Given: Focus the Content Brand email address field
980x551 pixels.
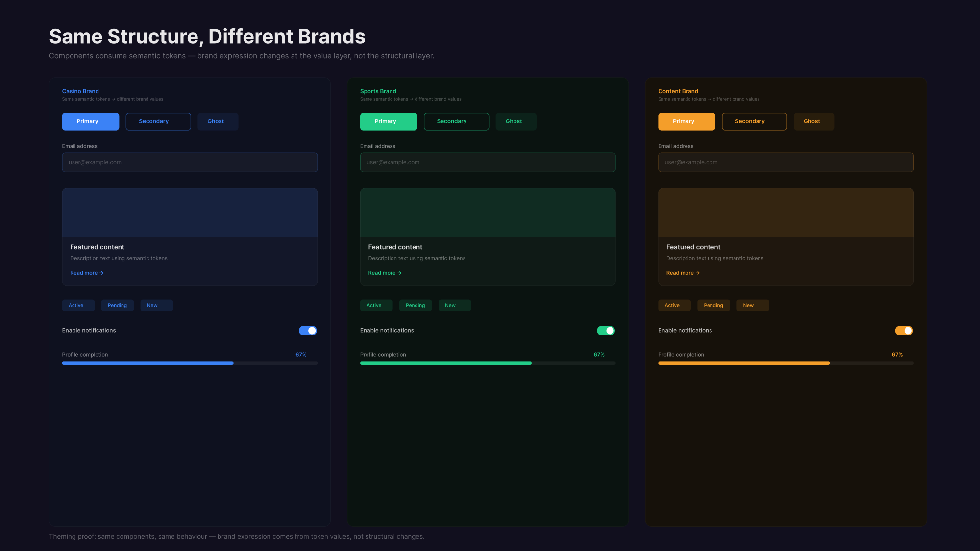Looking at the screenshot, I should [785, 162].
